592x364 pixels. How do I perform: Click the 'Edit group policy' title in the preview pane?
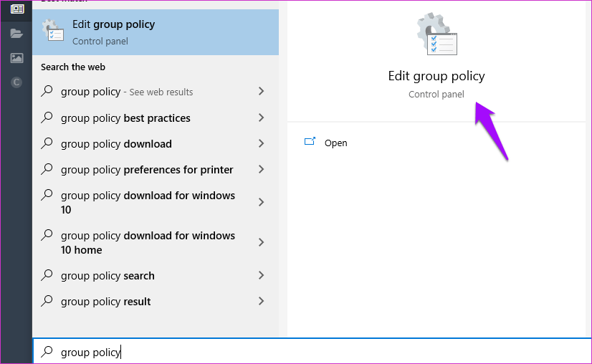point(436,76)
